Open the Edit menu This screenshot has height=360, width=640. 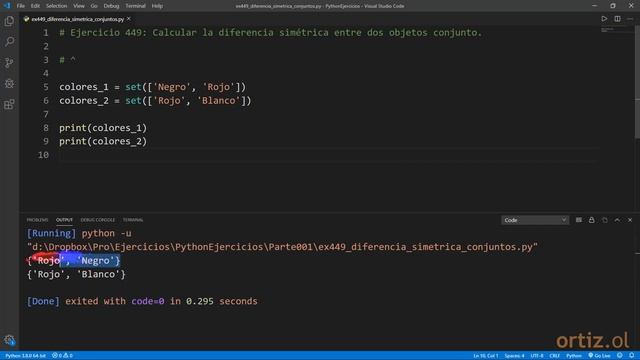pyautogui.click(x=35, y=6)
